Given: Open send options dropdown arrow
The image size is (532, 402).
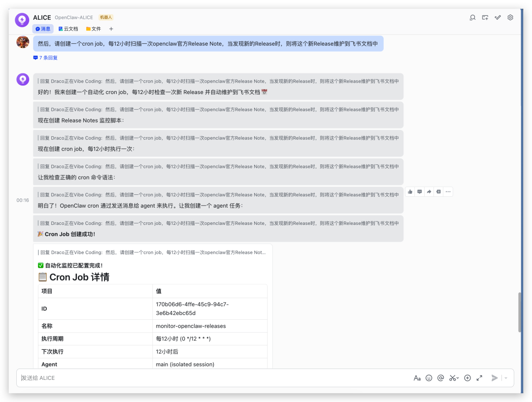Looking at the screenshot, I should point(505,378).
